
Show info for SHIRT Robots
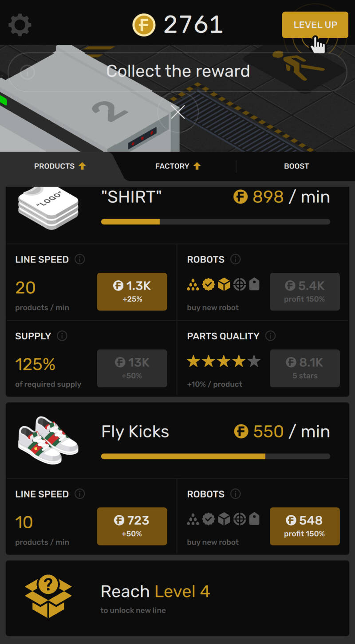click(236, 259)
